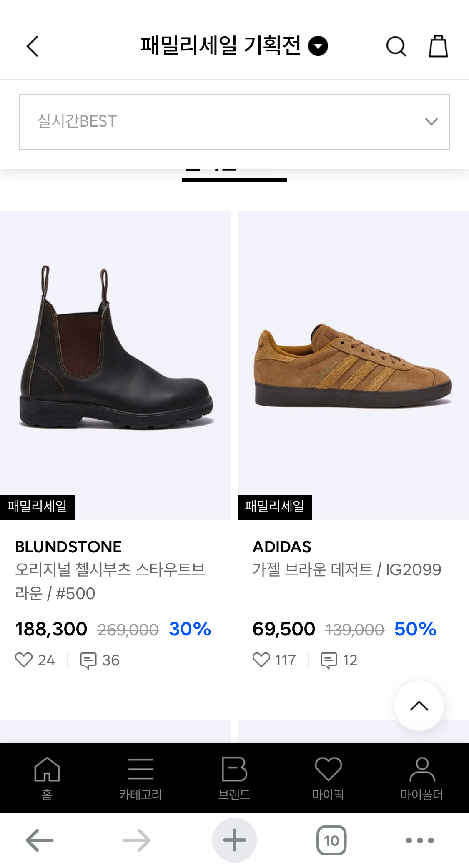469x868 pixels.
Task: View Blundstone review comments icon
Action: pyautogui.click(x=88, y=660)
